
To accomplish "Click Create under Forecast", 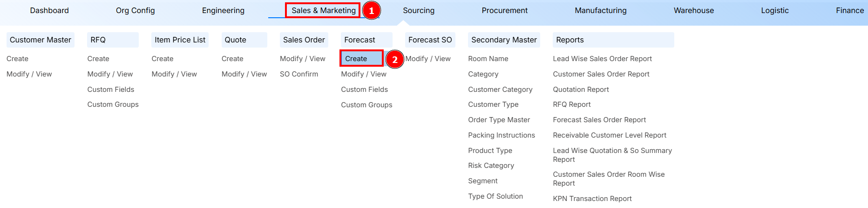I will pyautogui.click(x=356, y=59).
